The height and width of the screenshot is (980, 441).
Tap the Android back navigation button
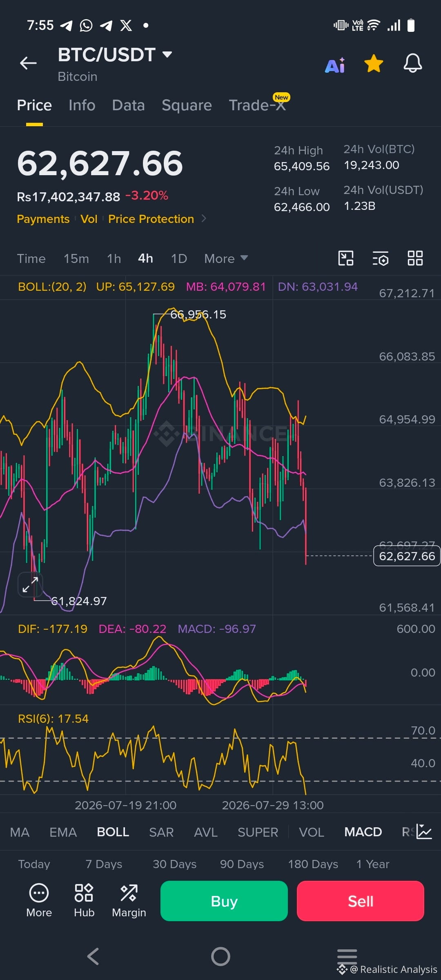(93, 956)
